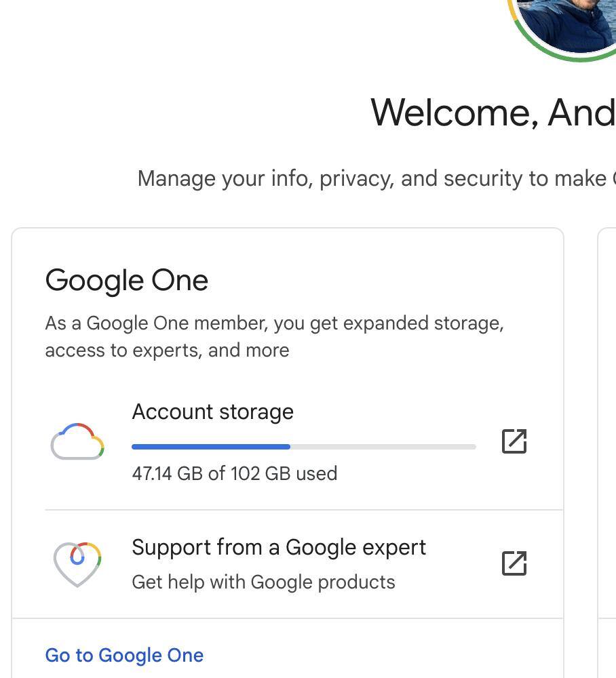The image size is (616, 678).
Task: Click the gray unused part of storage bar
Action: tap(383, 447)
